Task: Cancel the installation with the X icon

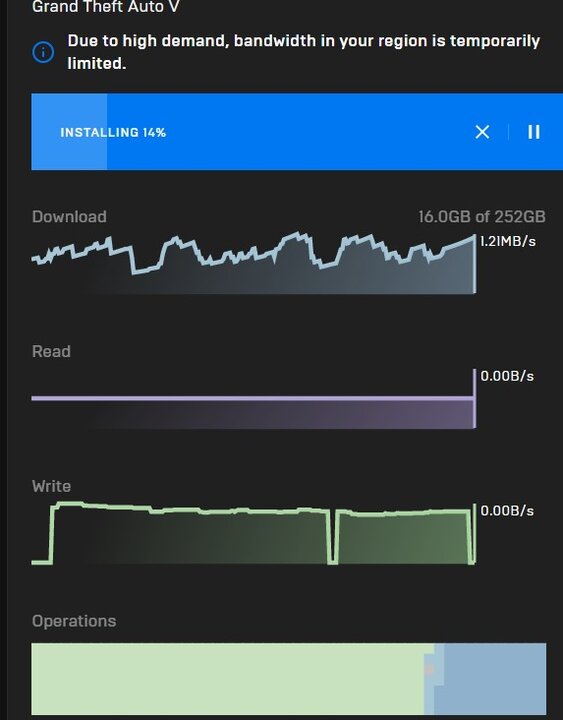Action: pos(482,132)
